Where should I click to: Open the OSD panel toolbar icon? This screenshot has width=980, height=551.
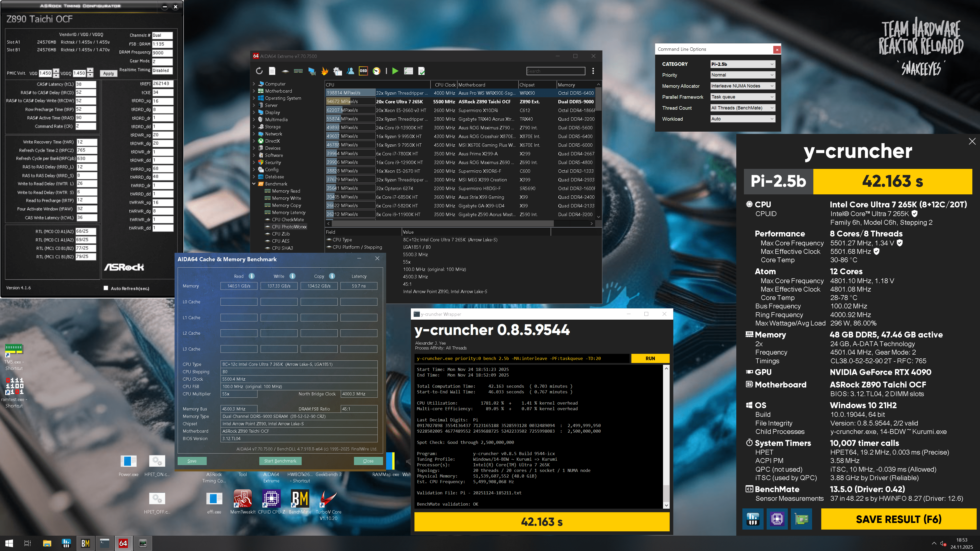363,71
